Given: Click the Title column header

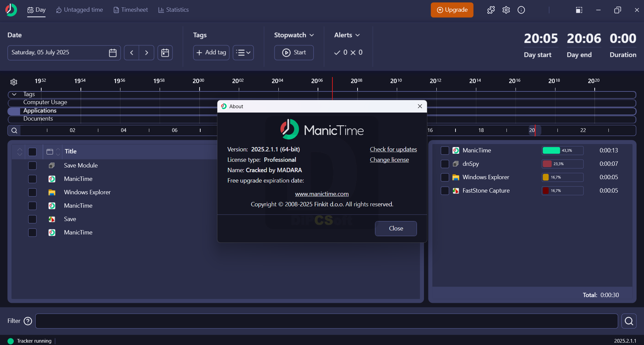Looking at the screenshot, I should point(71,151).
